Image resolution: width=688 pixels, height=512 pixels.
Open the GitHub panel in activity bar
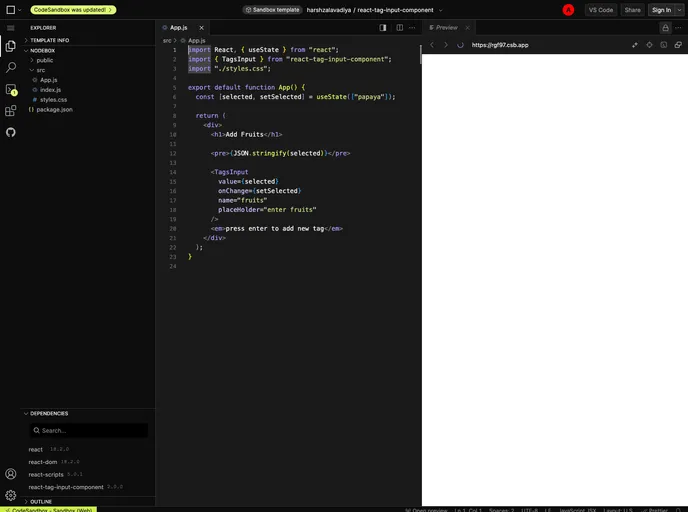(11, 132)
